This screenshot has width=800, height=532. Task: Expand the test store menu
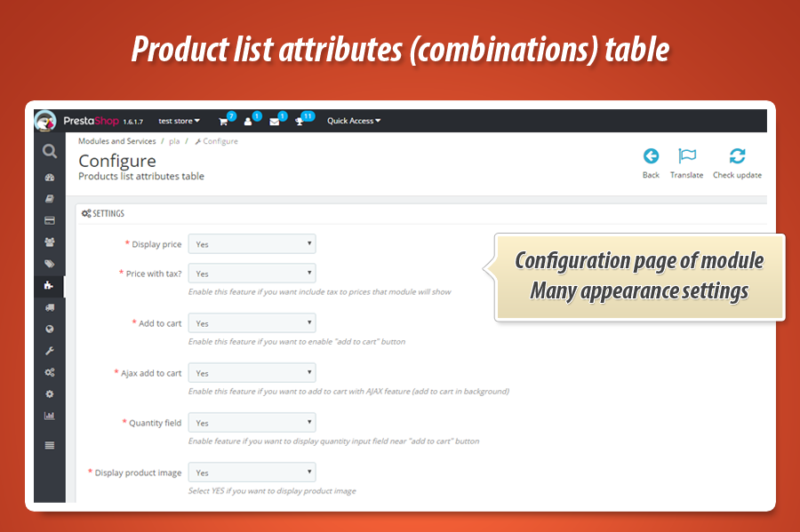click(178, 120)
